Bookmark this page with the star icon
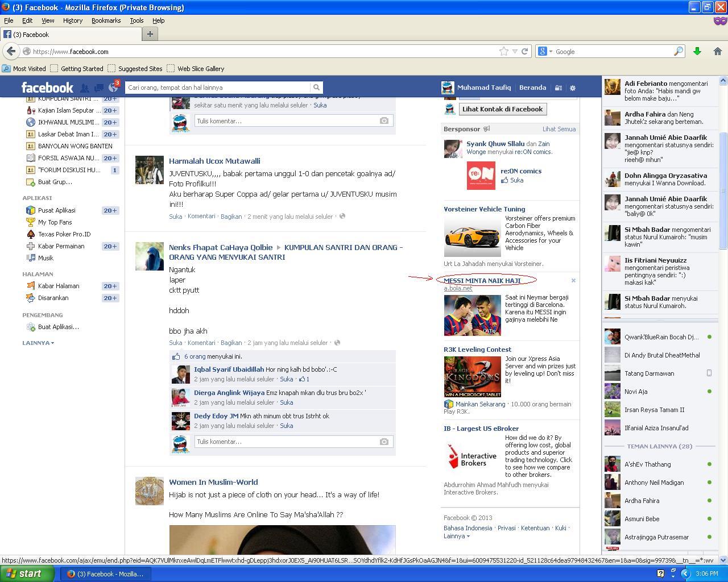The image size is (728, 582). point(504,51)
